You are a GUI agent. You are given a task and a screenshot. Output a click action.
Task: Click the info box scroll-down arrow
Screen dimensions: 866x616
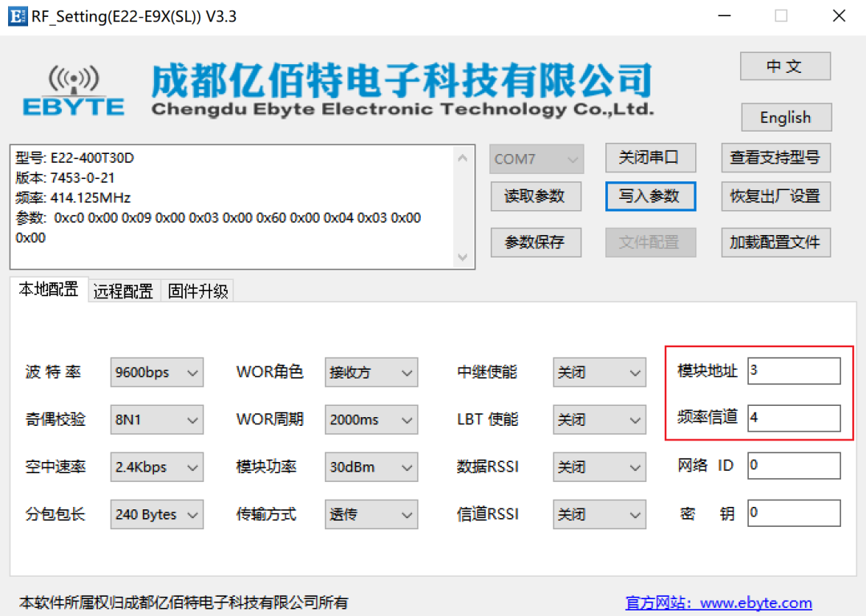click(x=463, y=257)
